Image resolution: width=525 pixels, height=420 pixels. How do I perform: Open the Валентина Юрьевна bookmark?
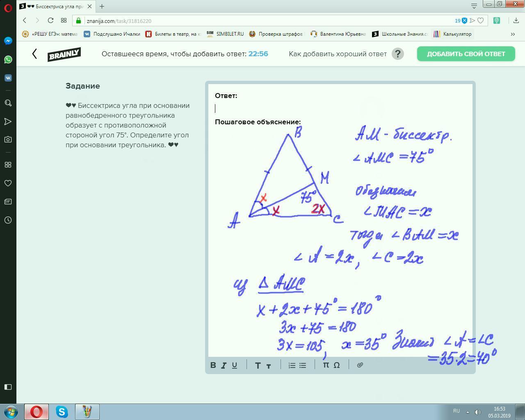(338, 34)
